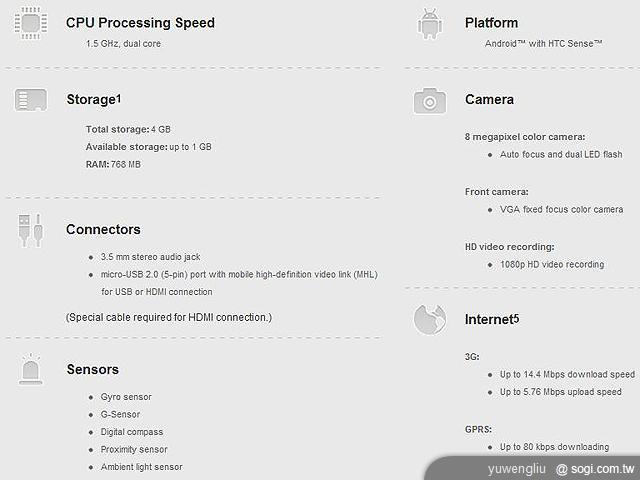640x480 pixels.
Task: Click the Camera icon
Action: coord(429,100)
